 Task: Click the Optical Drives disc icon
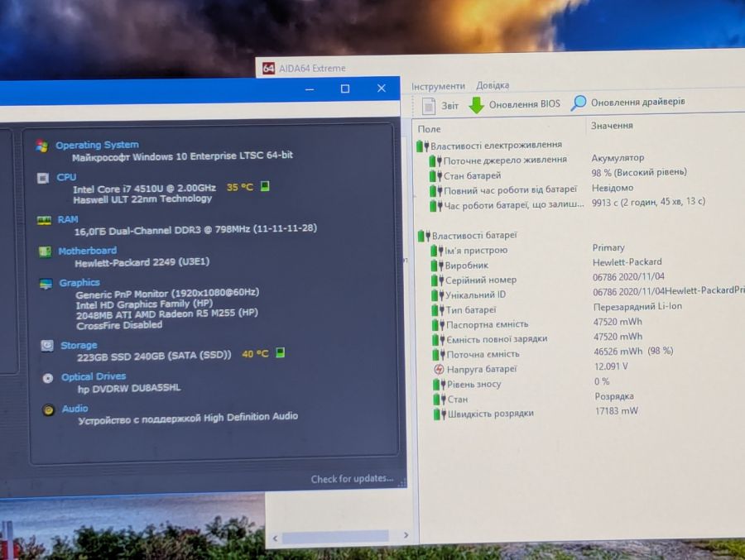[47, 379]
